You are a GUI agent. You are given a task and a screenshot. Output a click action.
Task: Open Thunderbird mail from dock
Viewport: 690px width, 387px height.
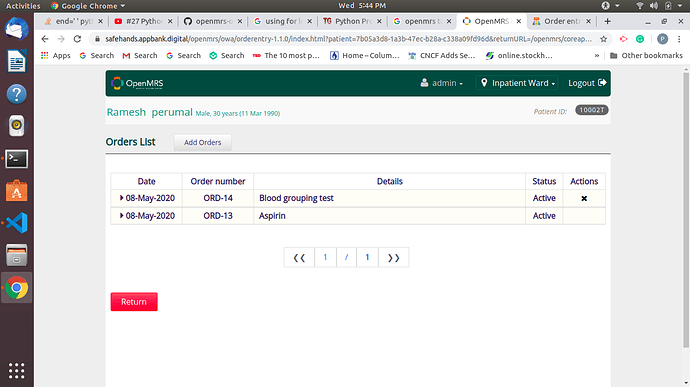point(17,29)
